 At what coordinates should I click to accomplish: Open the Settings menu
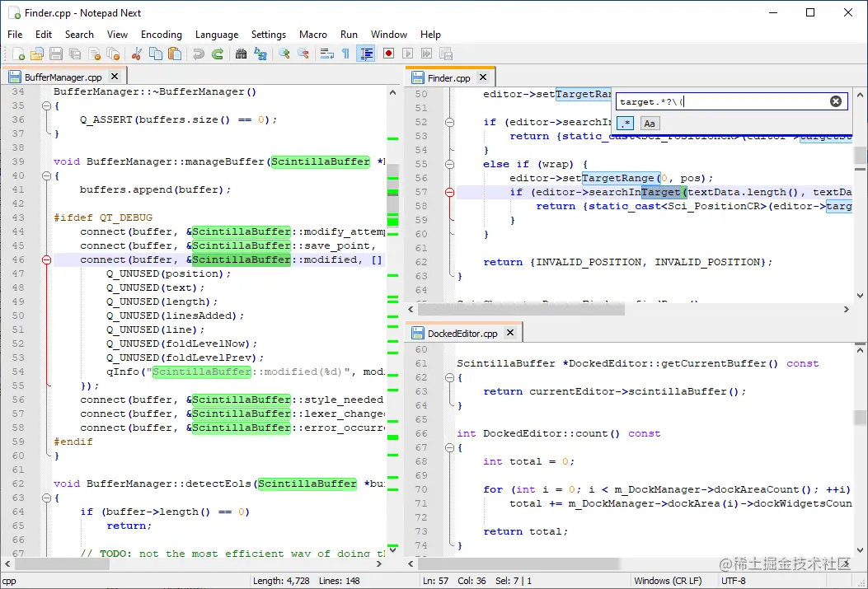(269, 35)
